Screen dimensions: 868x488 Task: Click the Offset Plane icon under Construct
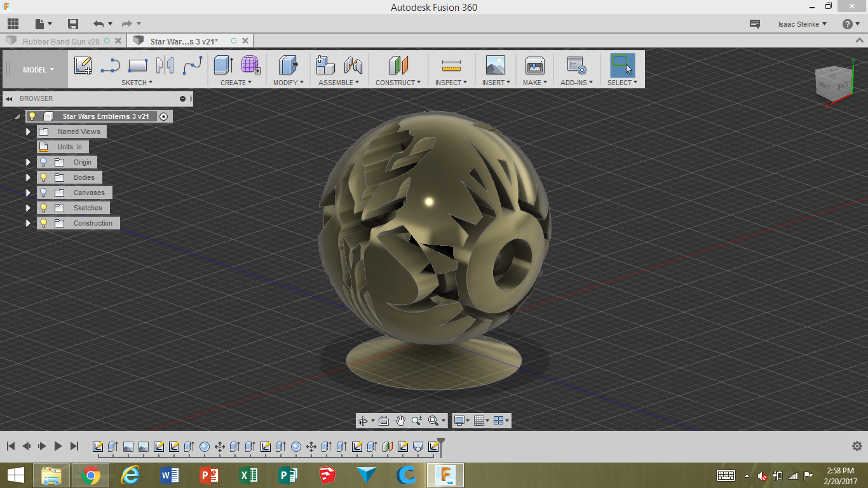[x=398, y=65]
